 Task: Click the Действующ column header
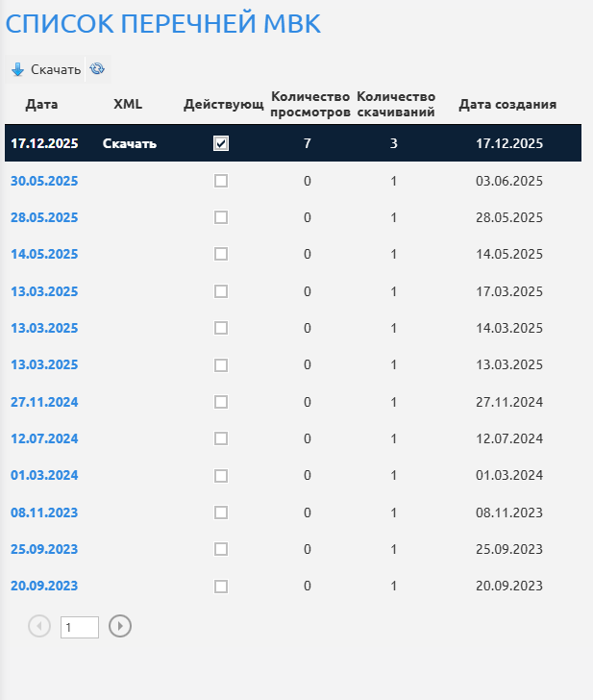pyautogui.click(x=224, y=104)
